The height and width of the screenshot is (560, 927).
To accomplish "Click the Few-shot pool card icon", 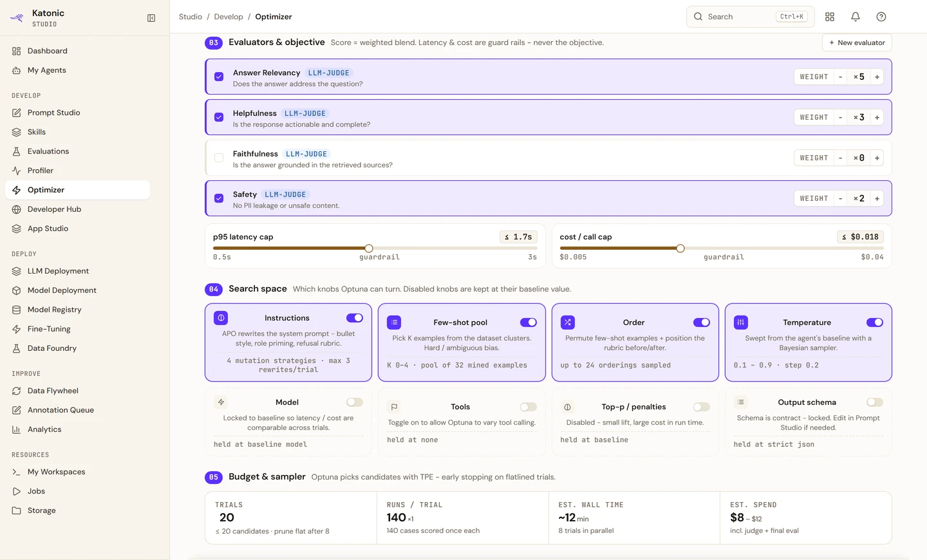I will (394, 322).
